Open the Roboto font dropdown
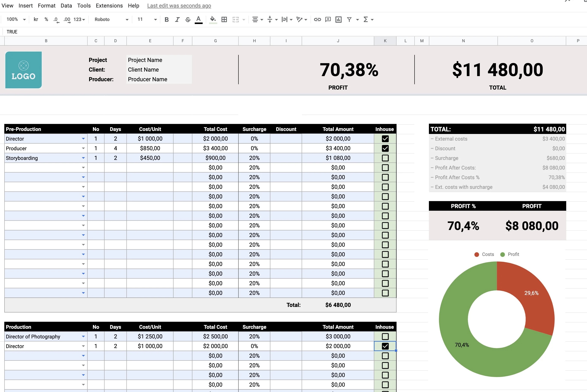The image size is (587, 392). click(x=111, y=20)
